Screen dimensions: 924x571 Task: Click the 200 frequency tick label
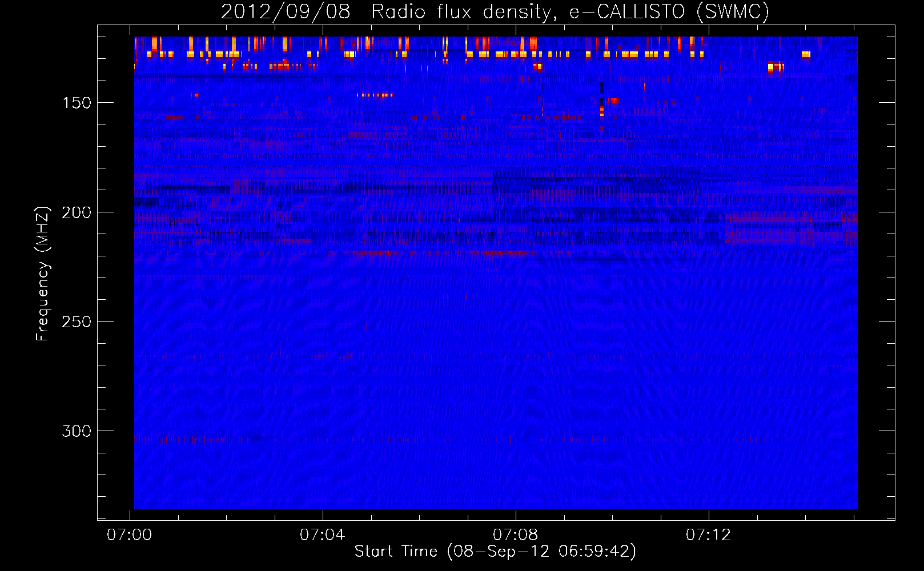tap(77, 212)
